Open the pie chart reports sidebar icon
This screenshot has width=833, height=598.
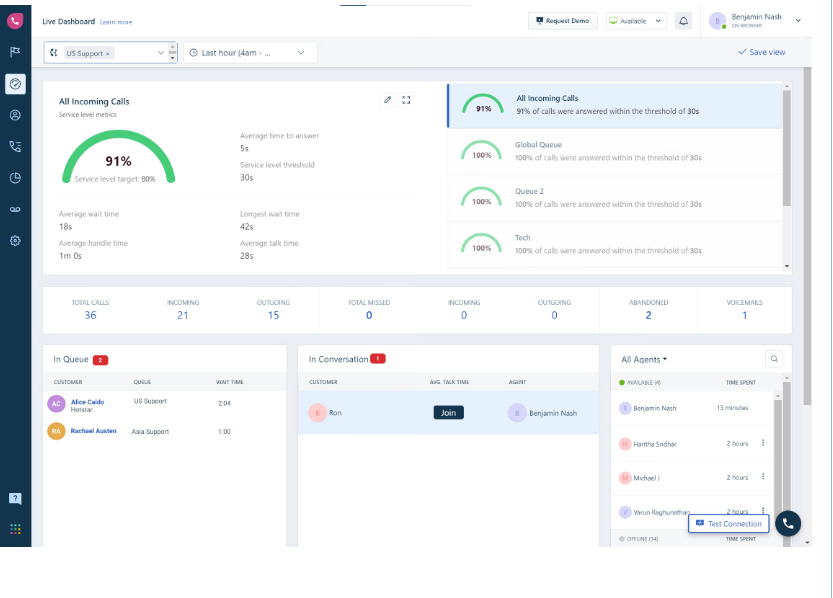tap(15, 178)
